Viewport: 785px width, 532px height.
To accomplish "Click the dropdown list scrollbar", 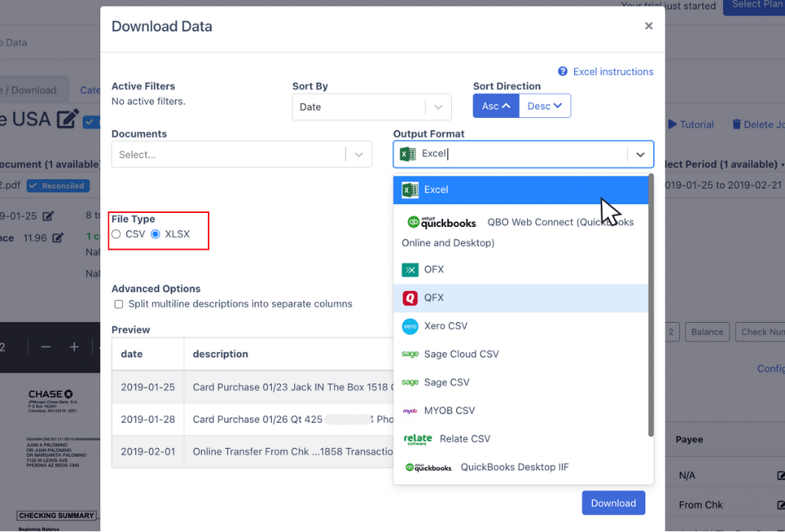I will click(x=651, y=305).
